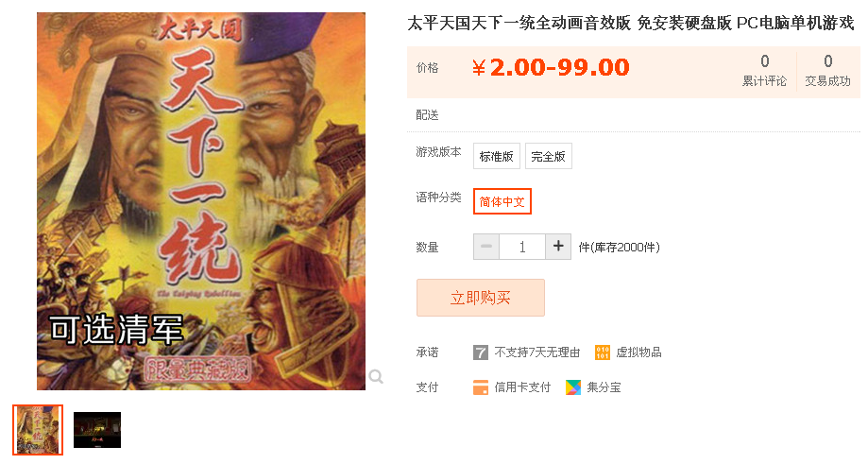Click the quantity input field
This screenshot has width=868, height=464.
pyautogui.click(x=522, y=247)
